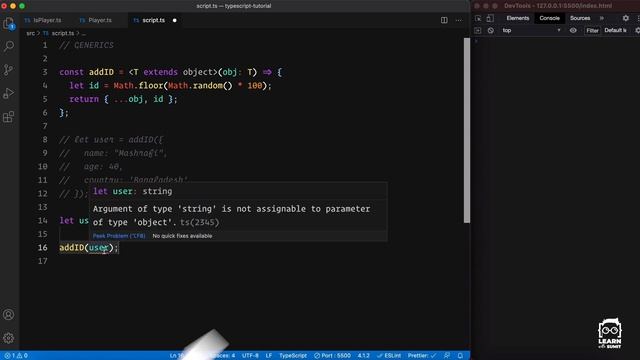Click the commented 'name' line 9
Image resolution: width=640 pixels, height=360 pixels.
[113, 153]
